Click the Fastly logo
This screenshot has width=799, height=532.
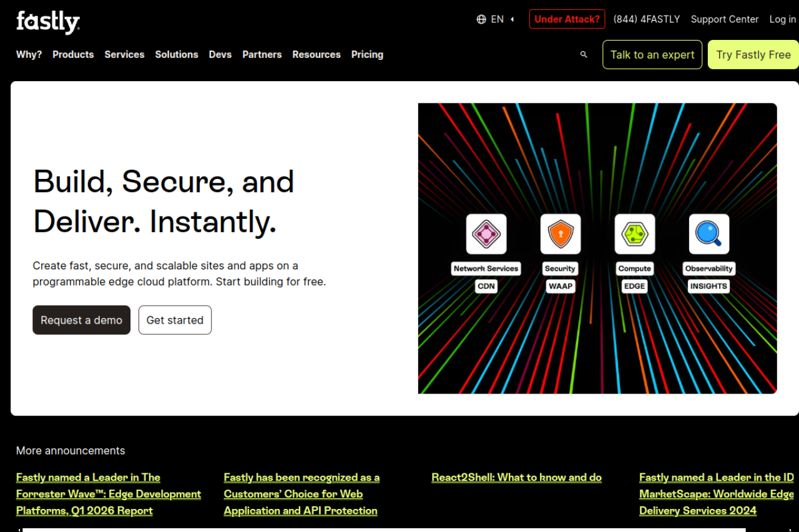click(x=48, y=22)
